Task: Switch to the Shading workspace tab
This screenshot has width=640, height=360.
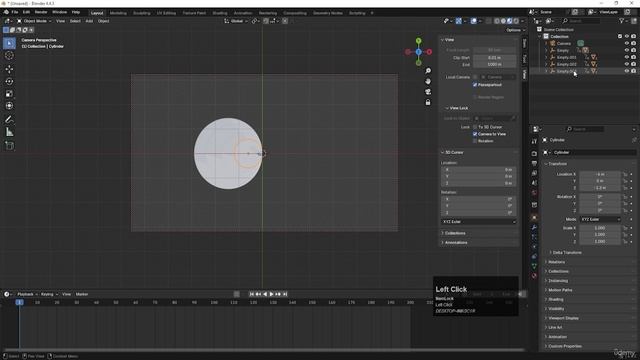Action: (220, 13)
